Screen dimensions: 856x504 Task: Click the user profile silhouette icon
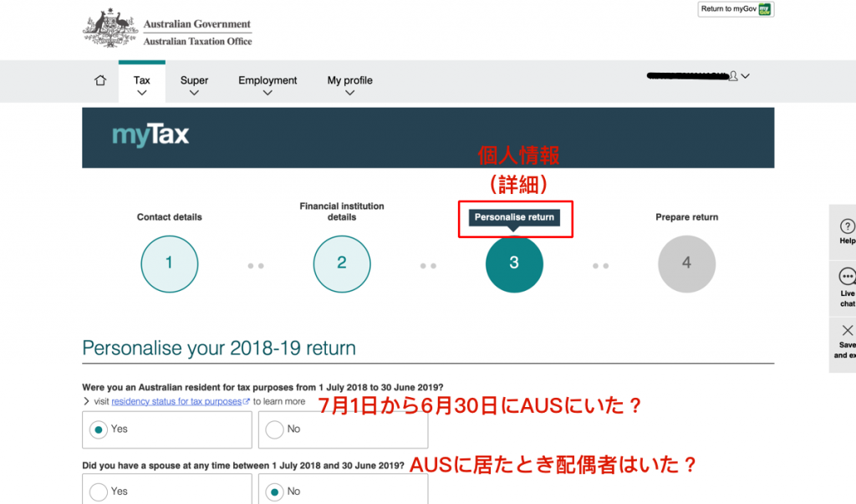pos(733,76)
